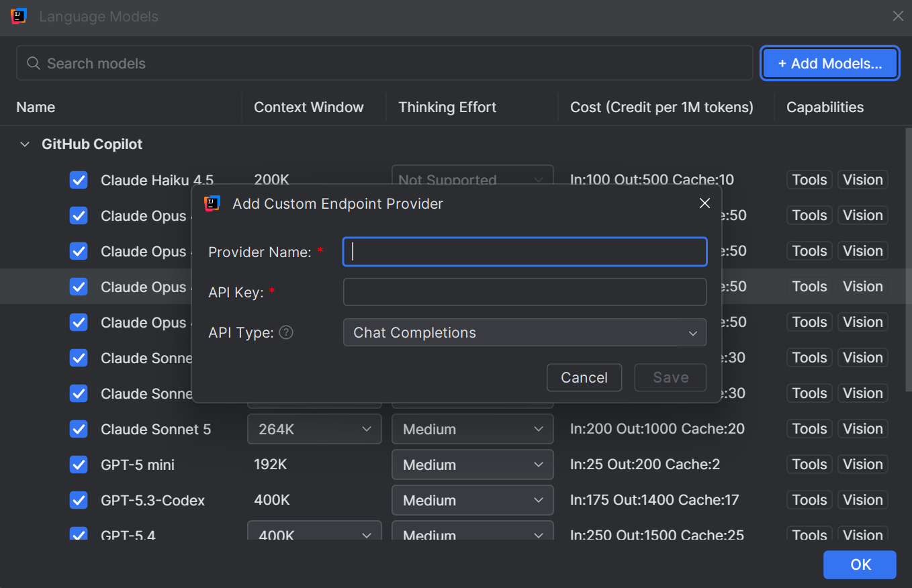Click the Add Models button
The width and height of the screenshot is (912, 588).
[x=830, y=64]
